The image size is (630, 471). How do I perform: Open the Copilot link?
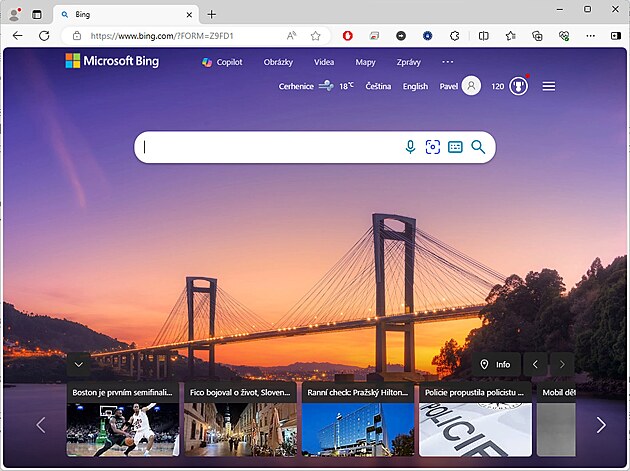[x=222, y=62]
